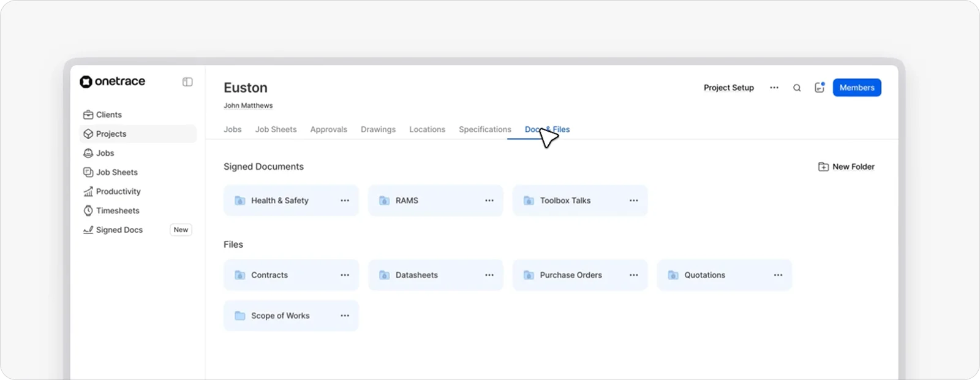980x380 pixels.
Task: Click the Productivity chart icon
Action: pyautogui.click(x=88, y=191)
